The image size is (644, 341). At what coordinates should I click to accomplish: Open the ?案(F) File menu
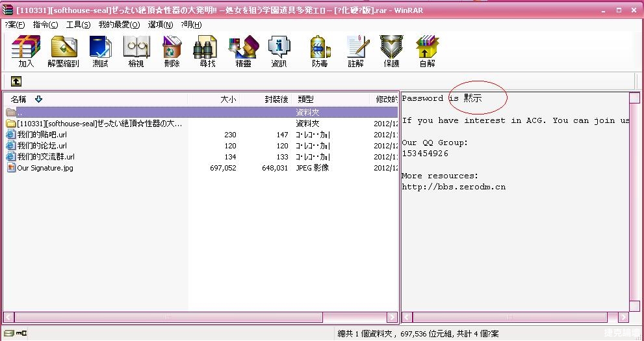pos(15,25)
